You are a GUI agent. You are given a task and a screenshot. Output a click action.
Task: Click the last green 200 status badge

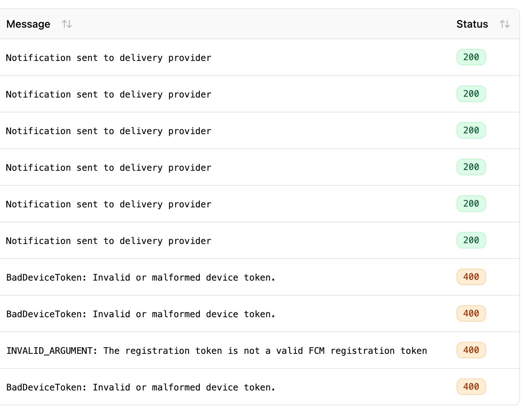(x=471, y=240)
